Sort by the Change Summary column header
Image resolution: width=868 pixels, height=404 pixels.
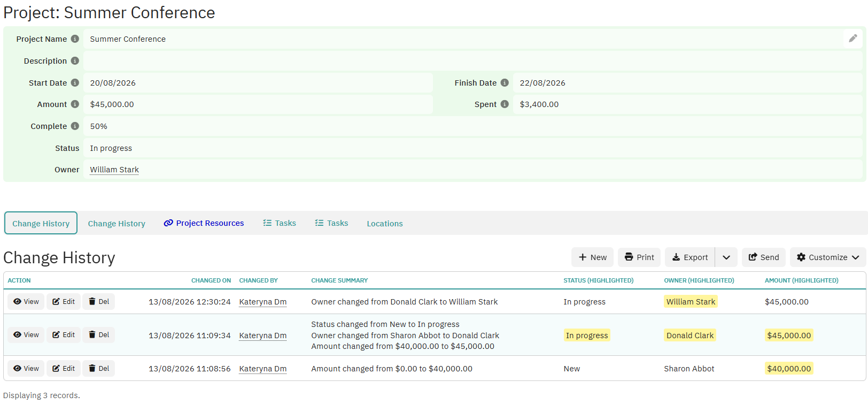[x=339, y=280]
